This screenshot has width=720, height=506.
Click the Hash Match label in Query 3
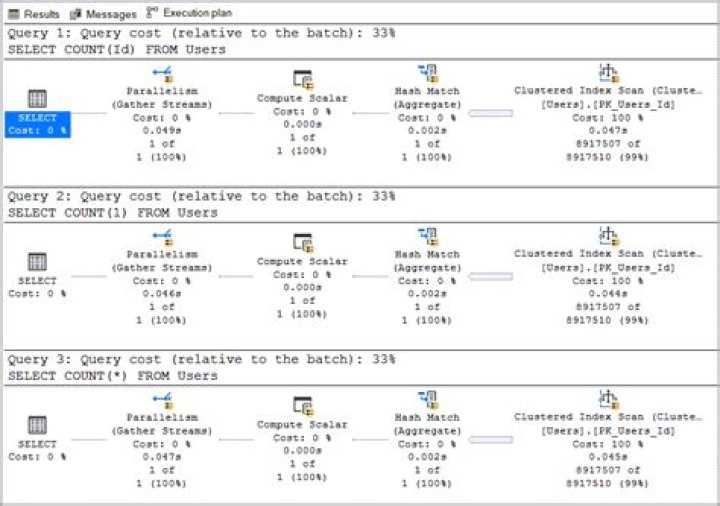click(427, 417)
